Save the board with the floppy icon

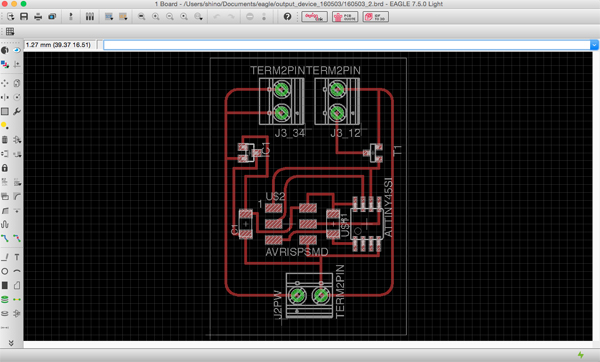pos(24,16)
